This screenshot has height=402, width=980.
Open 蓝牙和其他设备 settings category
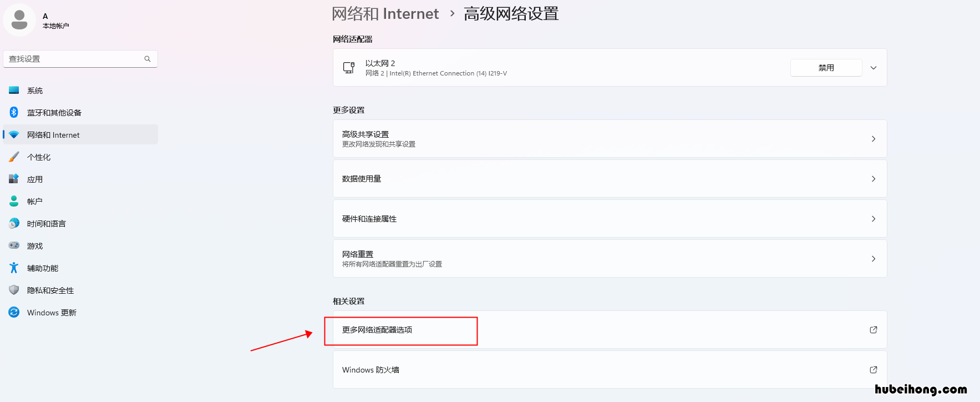(x=80, y=112)
